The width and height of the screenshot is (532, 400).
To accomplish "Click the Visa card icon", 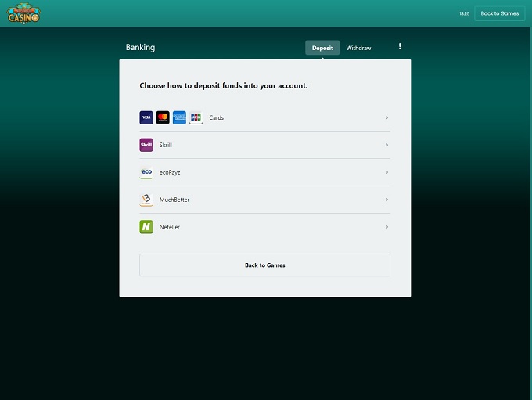I will [146, 117].
